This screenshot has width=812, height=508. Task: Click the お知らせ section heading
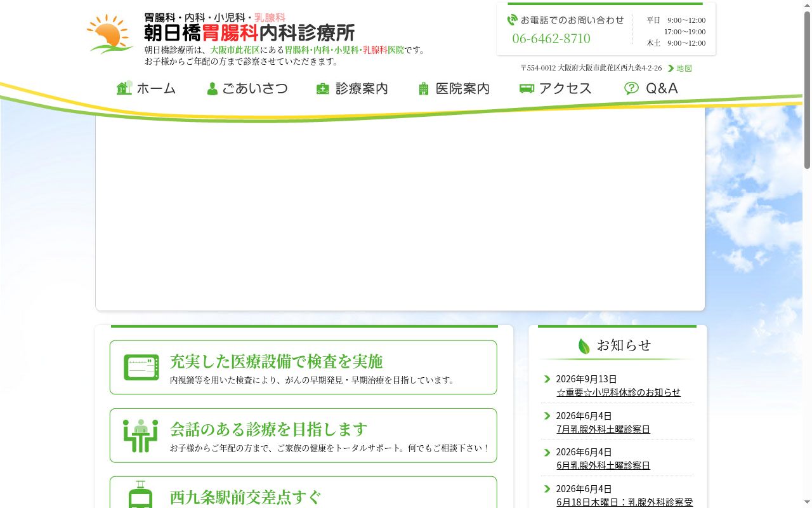coord(624,345)
